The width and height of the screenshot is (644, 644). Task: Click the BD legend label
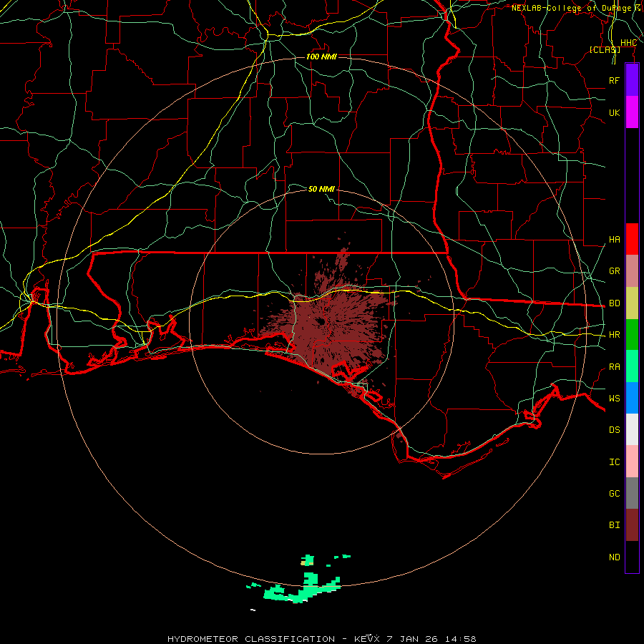[614, 303]
